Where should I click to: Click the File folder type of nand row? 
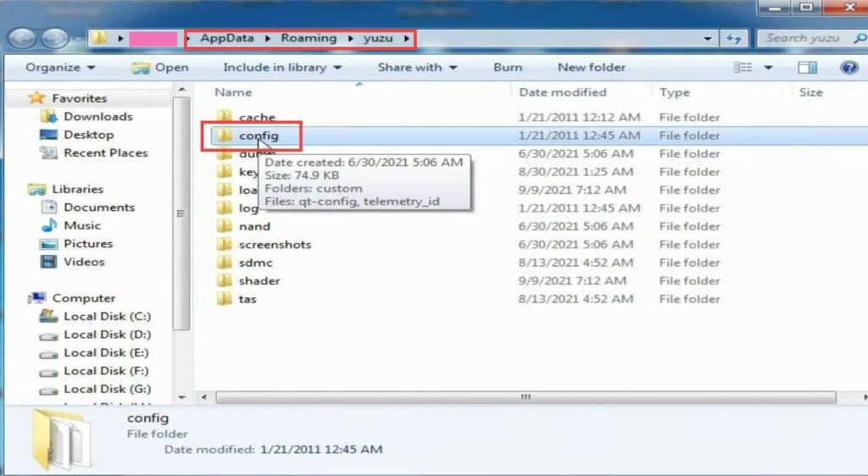coord(689,226)
